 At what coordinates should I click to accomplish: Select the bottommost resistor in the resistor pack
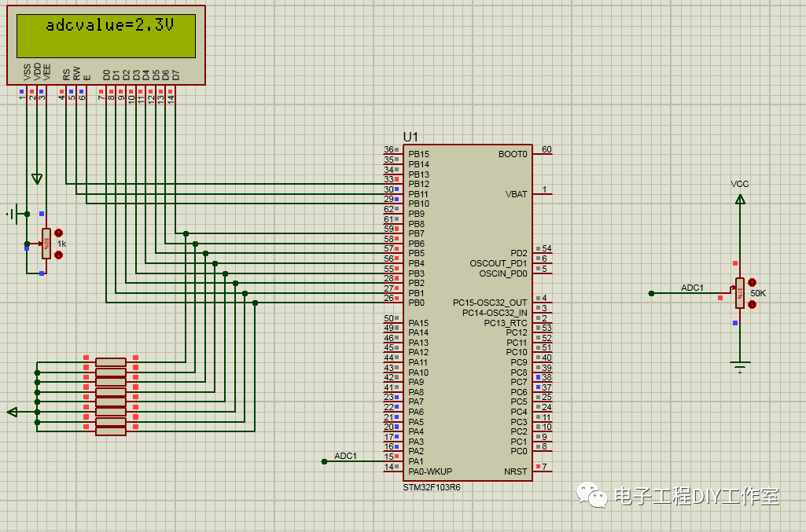click(x=111, y=431)
